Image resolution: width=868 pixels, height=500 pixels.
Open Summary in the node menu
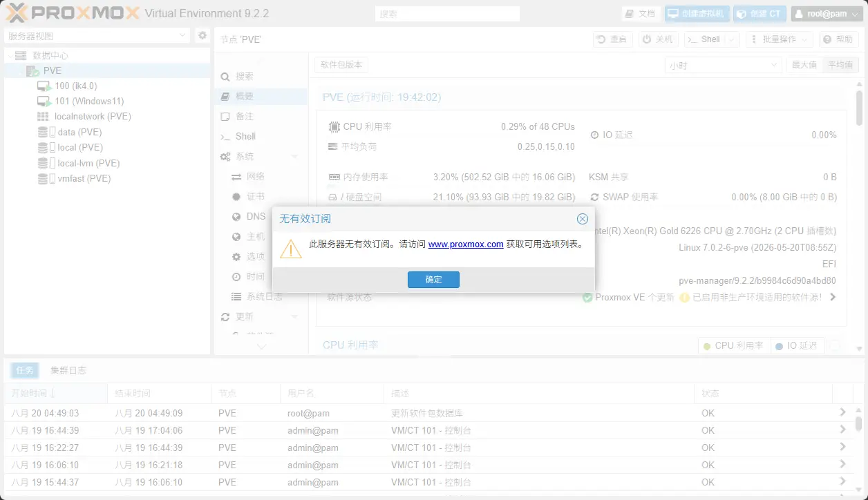point(261,97)
